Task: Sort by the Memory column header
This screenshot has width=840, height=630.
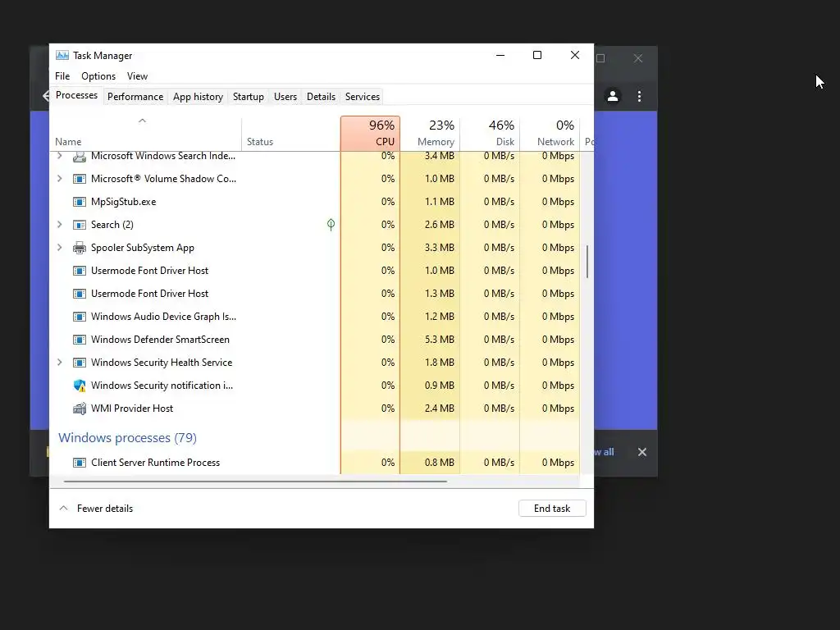Action: (x=430, y=134)
